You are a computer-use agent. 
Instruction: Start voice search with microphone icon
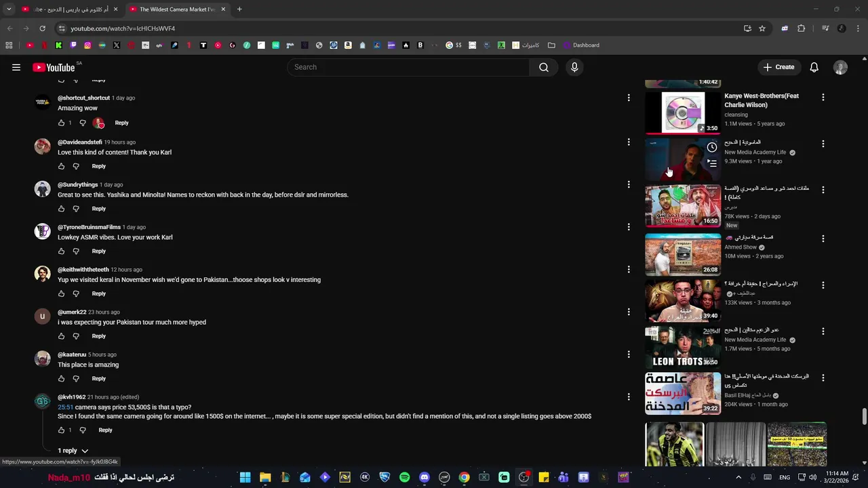574,67
